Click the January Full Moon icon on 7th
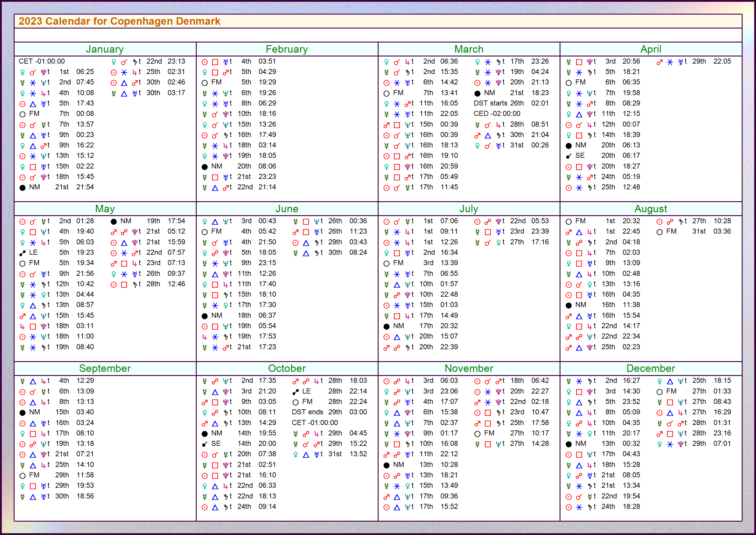 pos(22,114)
